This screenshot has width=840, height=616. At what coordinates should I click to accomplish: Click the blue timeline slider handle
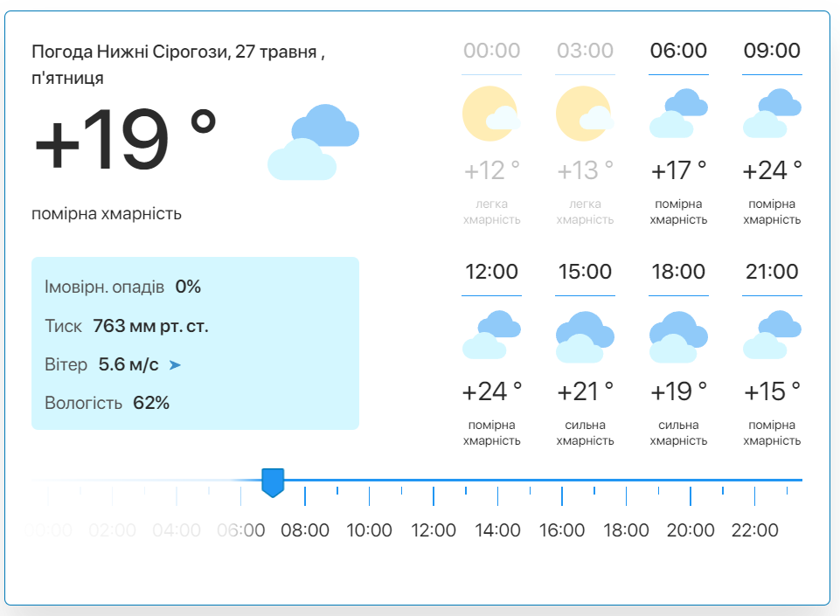[x=273, y=482]
